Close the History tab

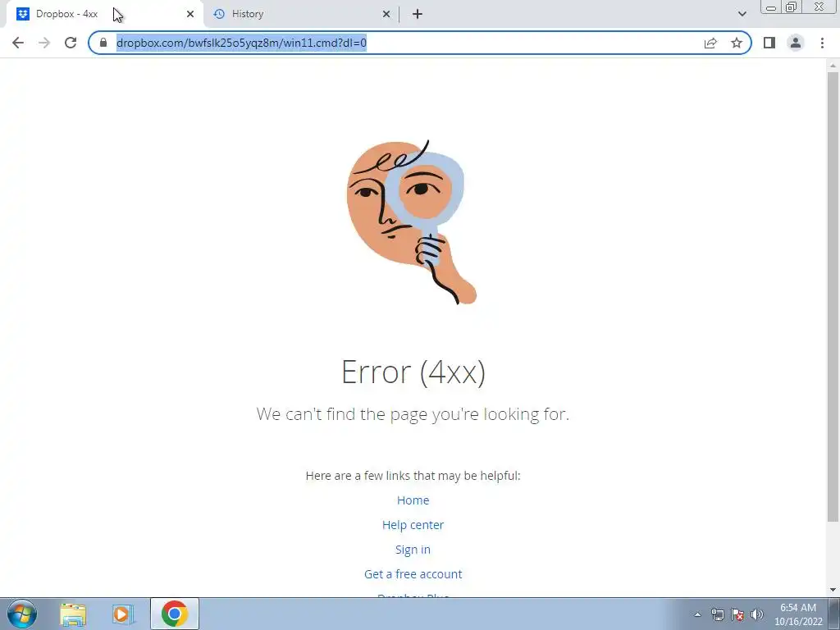386,14
